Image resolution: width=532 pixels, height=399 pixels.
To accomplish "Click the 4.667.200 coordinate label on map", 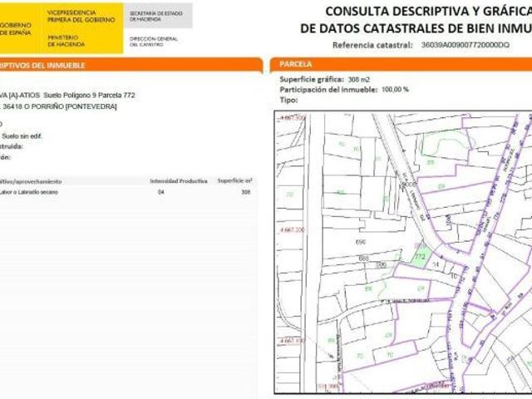I will pos(293,229).
